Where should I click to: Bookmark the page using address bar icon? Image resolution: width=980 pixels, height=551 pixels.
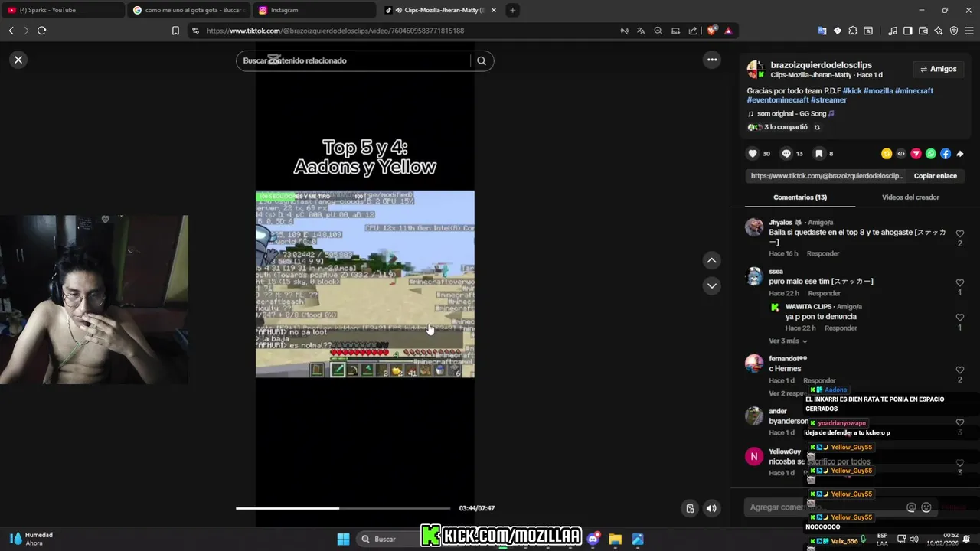point(175,31)
